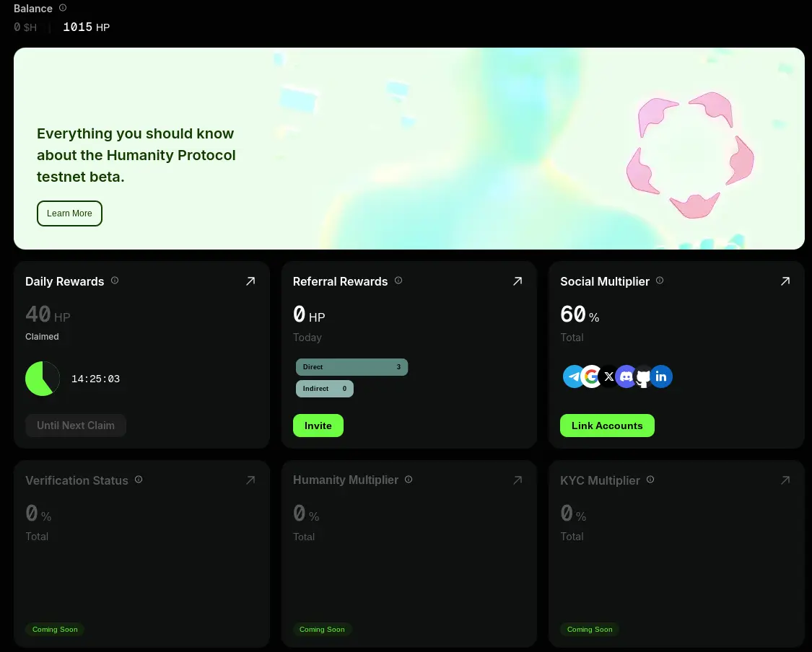Click the GitHub social icon

point(643,376)
